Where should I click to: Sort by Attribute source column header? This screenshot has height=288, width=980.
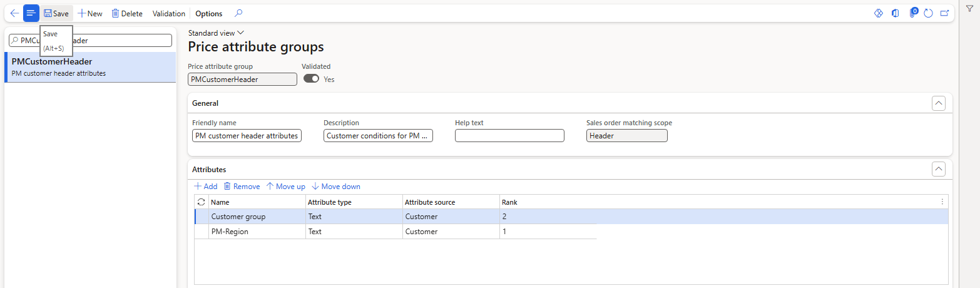tap(451, 202)
